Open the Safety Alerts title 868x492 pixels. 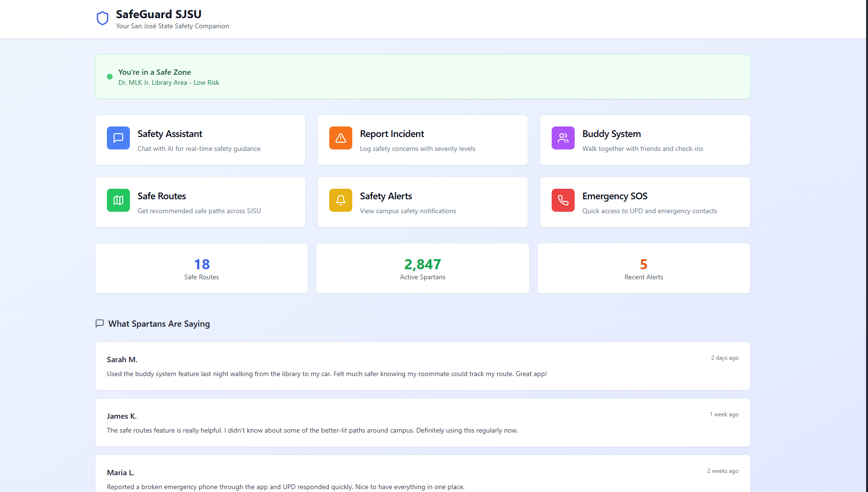(x=386, y=196)
